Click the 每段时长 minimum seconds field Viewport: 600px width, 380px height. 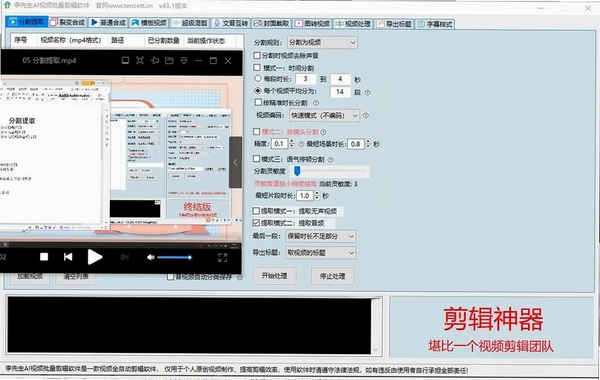[x=305, y=79]
